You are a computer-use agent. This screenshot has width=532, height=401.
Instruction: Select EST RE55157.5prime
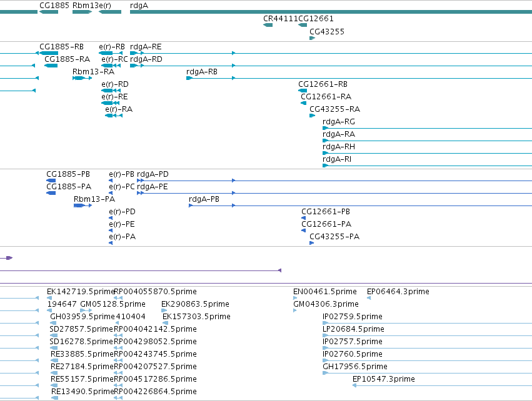82,379
